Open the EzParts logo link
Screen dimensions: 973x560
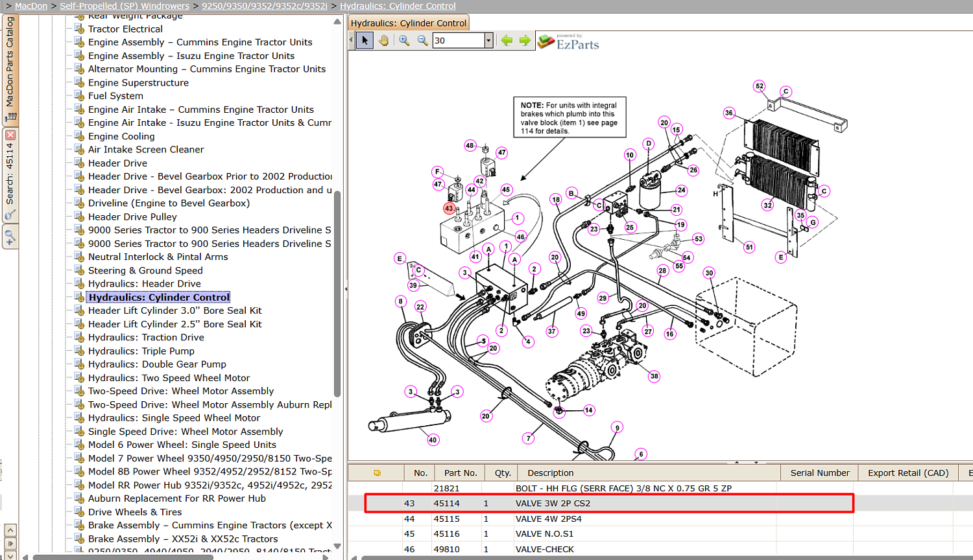[x=569, y=42]
